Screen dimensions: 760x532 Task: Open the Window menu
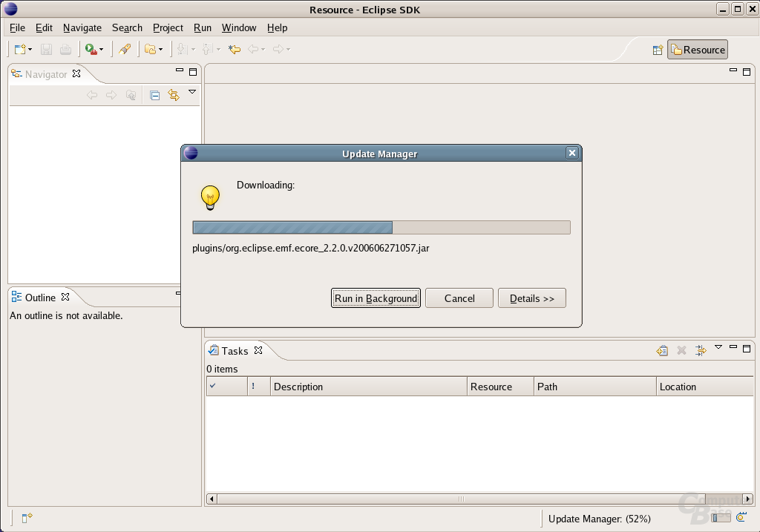pyautogui.click(x=239, y=27)
